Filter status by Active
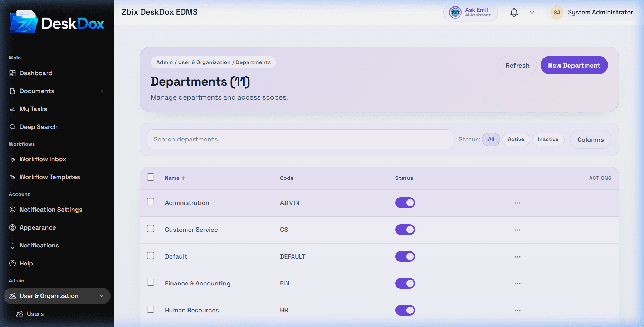This screenshot has height=327, width=644. click(x=516, y=139)
